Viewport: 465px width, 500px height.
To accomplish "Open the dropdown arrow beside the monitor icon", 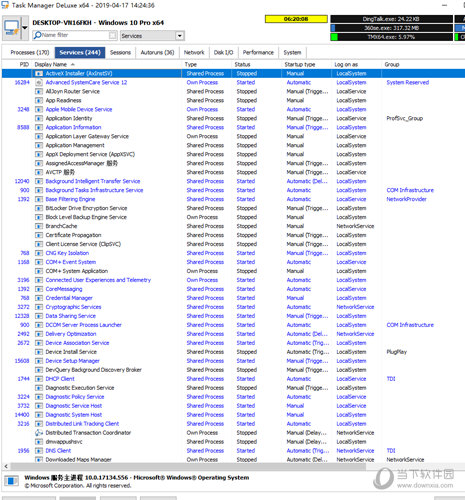I will pyautogui.click(x=25, y=28).
